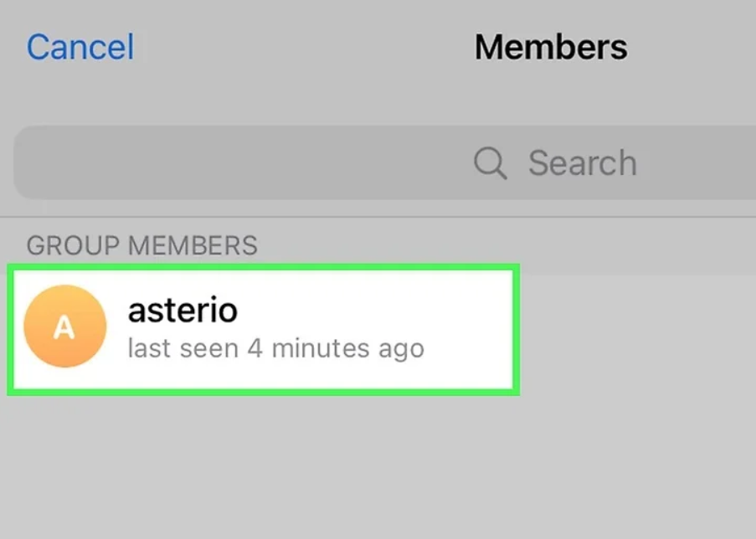The width and height of the screenshot is (756, 539).
Task: Dismiss Members screen via Cancel link
Action: [x=80, y=47]
